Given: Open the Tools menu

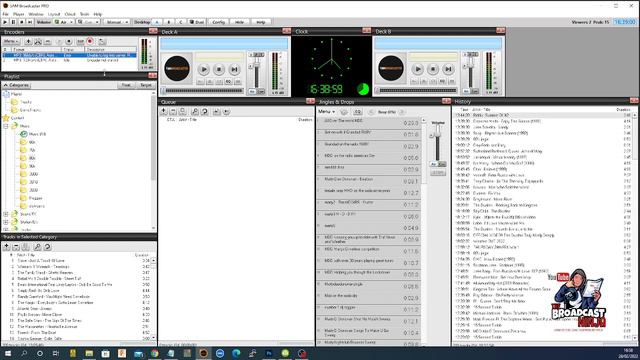Looking at the screenshot, I should (84, 14).
